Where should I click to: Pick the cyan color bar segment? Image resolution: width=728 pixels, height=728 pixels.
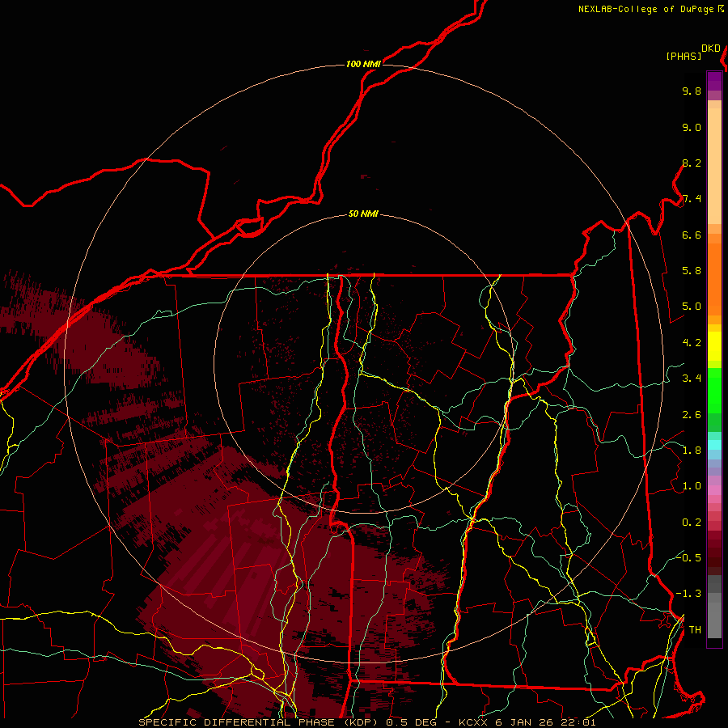coord(714,445)
